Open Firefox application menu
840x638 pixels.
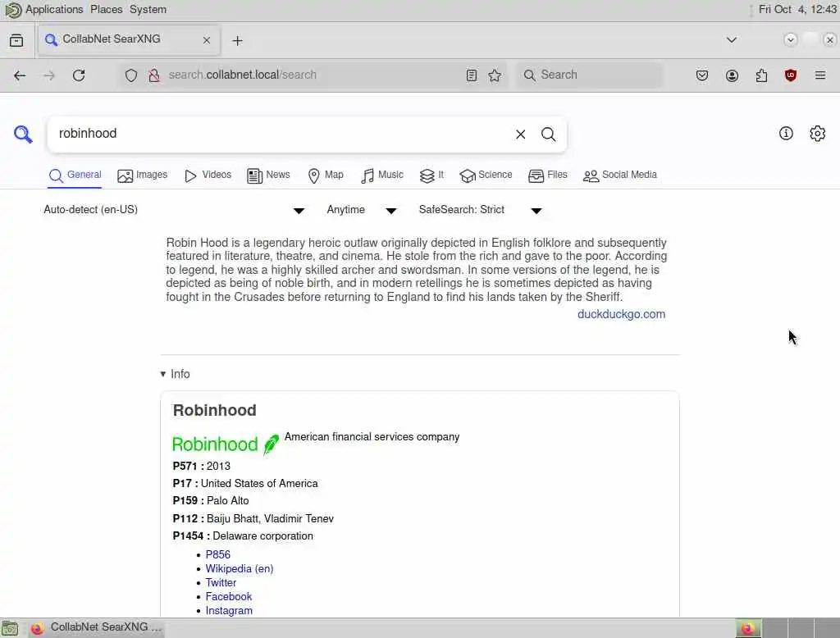click(x=820, y=75)
